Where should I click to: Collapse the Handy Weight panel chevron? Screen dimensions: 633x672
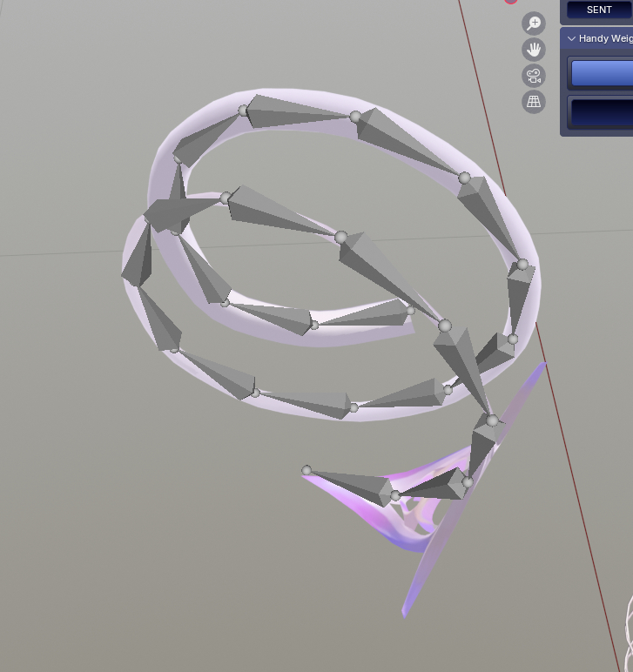click(571, 39)
